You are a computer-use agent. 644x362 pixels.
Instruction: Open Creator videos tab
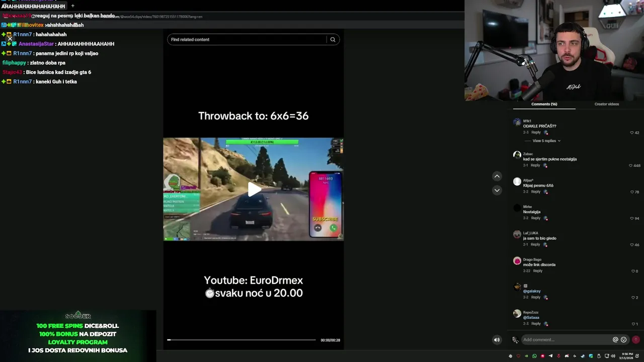[607, 104]
